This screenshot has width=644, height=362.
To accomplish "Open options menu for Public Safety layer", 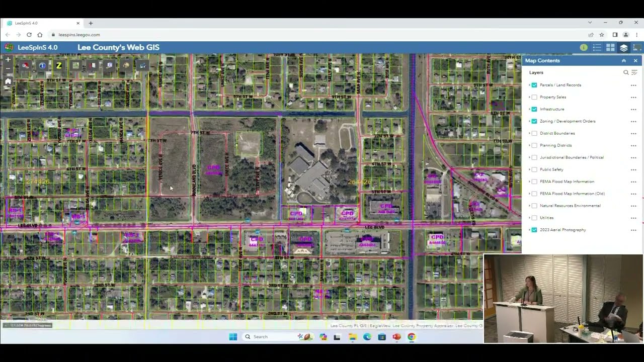I will click(633, 169).
